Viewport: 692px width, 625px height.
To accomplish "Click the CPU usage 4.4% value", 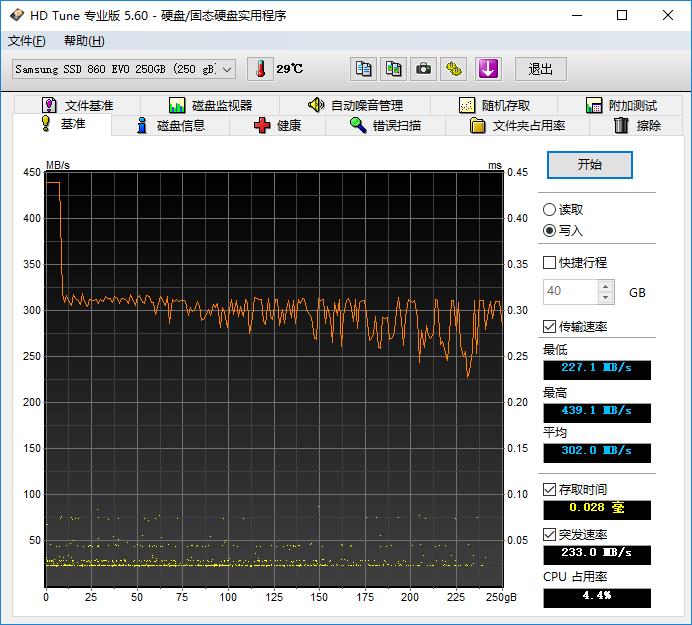I will click(x=597, y=598).
